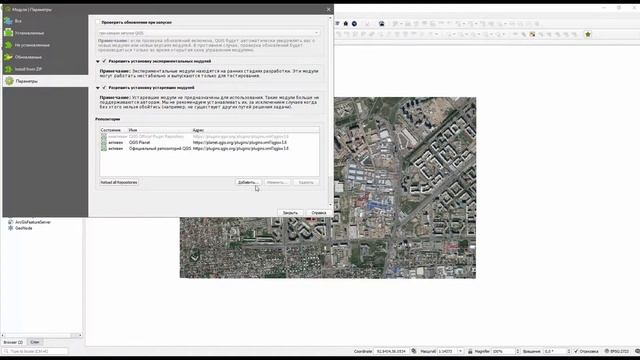
Task: Open the Обновляемые modules tab
Action: click(x=45, y=57)
